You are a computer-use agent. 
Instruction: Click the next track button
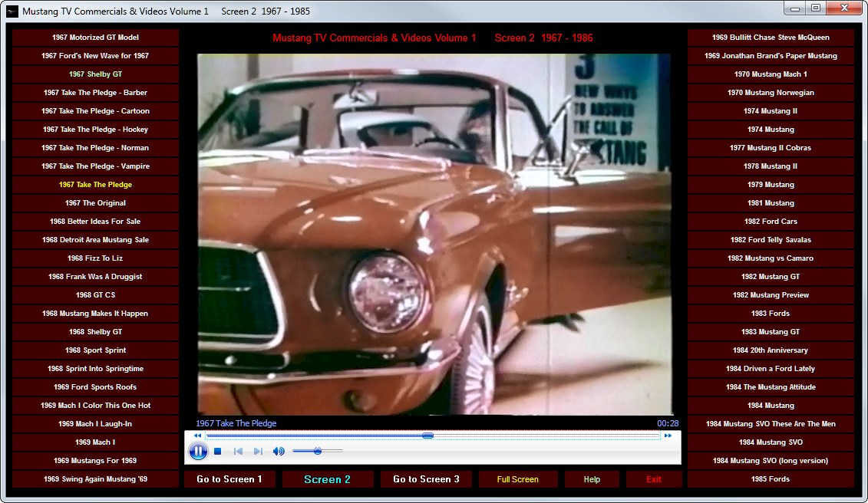point(258,452)
